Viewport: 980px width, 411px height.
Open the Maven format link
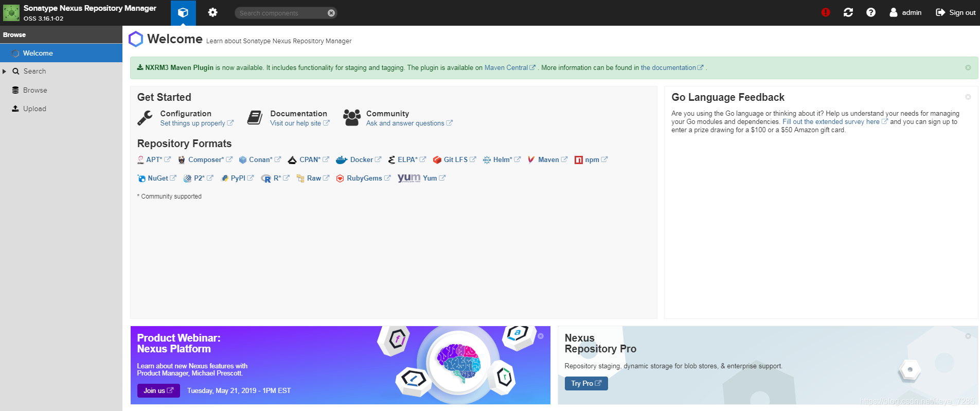point(553,160)
